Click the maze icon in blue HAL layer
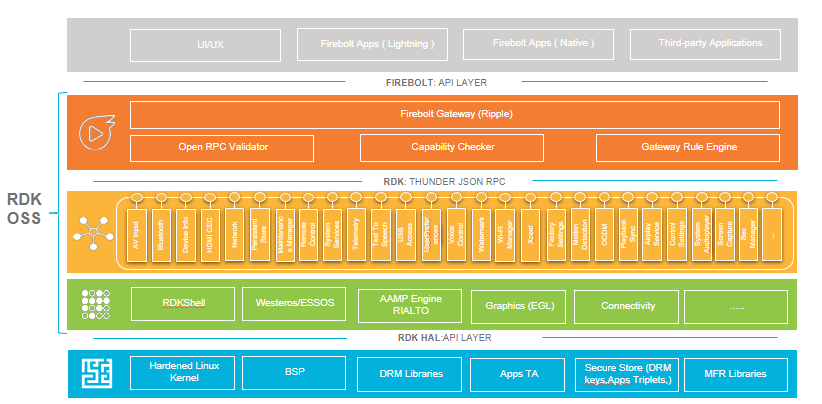The height and width of the screenshot is (404, 822). 96,373
